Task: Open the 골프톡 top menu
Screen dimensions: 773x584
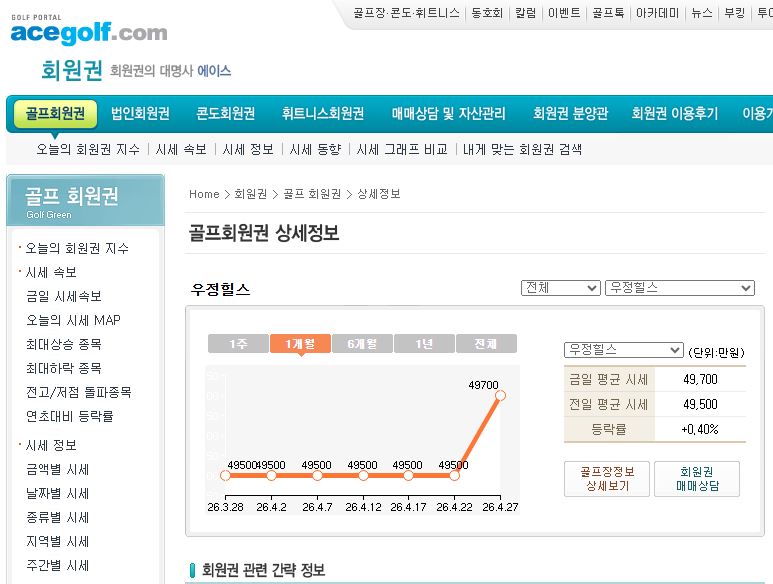Action: pos(608,13)
